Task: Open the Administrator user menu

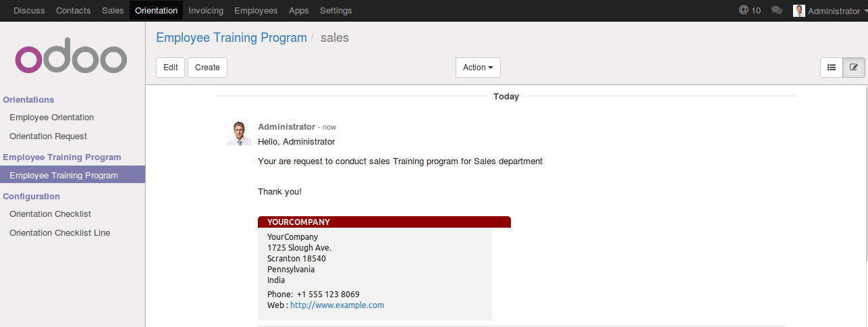Action: click(x=830, y=10)
